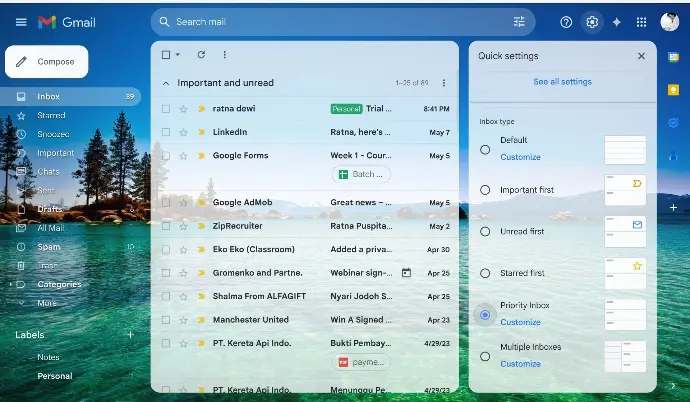Open the select-all checkbox dropdown arrow
The width and height of the screenshot is (690, 402).
178,55
